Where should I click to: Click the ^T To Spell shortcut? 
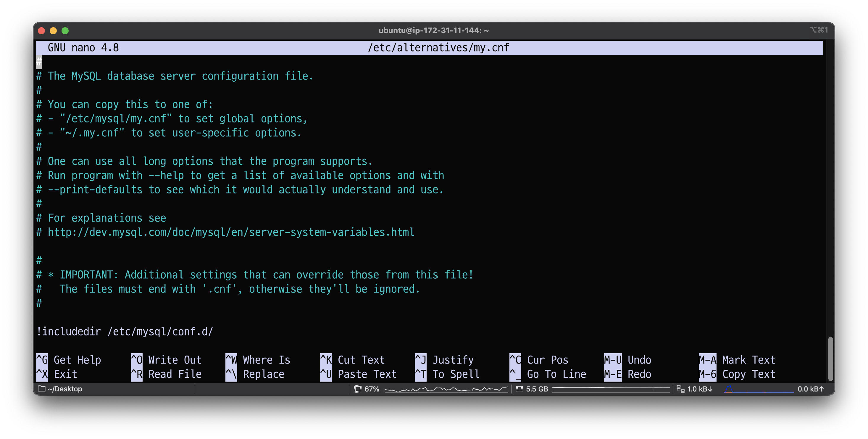point(447,374)
